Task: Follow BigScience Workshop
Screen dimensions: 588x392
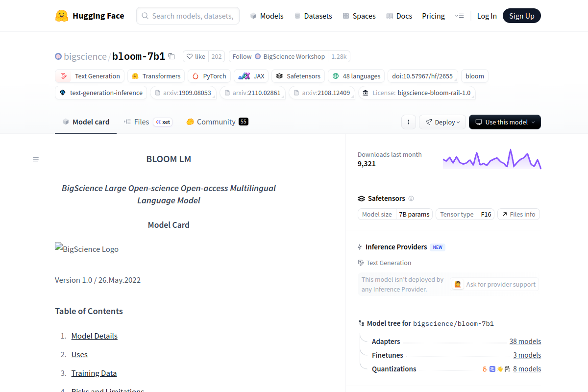Action: (278, 56)
